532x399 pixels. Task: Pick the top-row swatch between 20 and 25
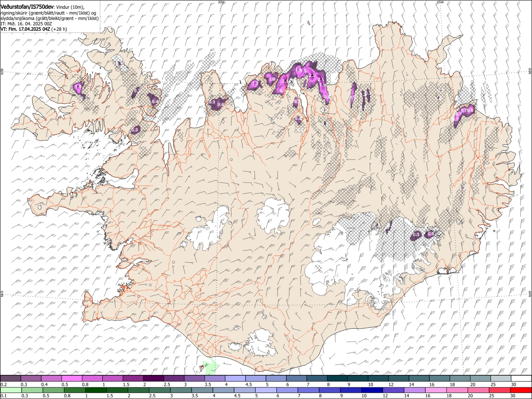480,378
